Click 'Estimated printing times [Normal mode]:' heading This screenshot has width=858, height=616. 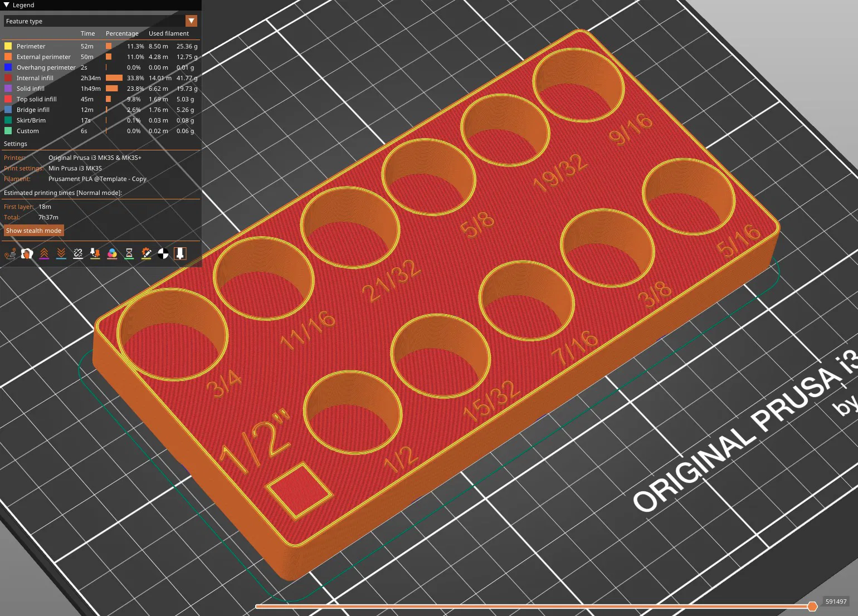[x=63, y=193]
